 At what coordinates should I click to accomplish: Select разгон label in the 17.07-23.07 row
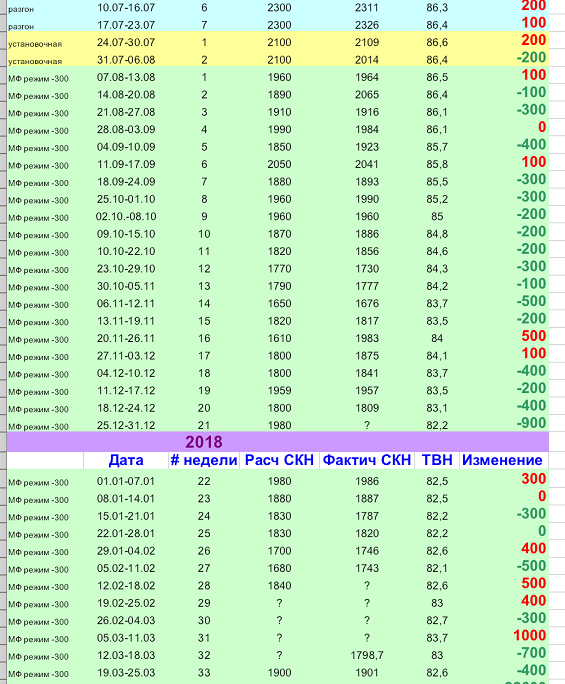pos(21,27)
